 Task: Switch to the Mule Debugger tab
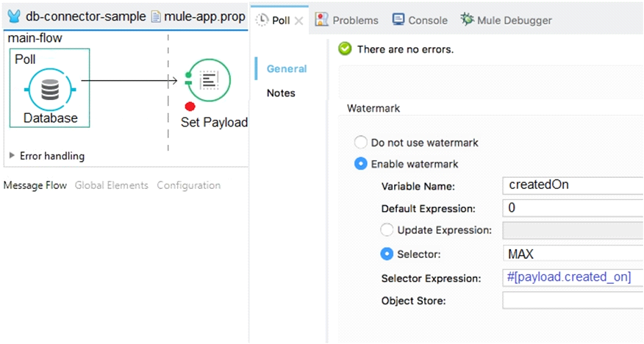tap(514, 20)
